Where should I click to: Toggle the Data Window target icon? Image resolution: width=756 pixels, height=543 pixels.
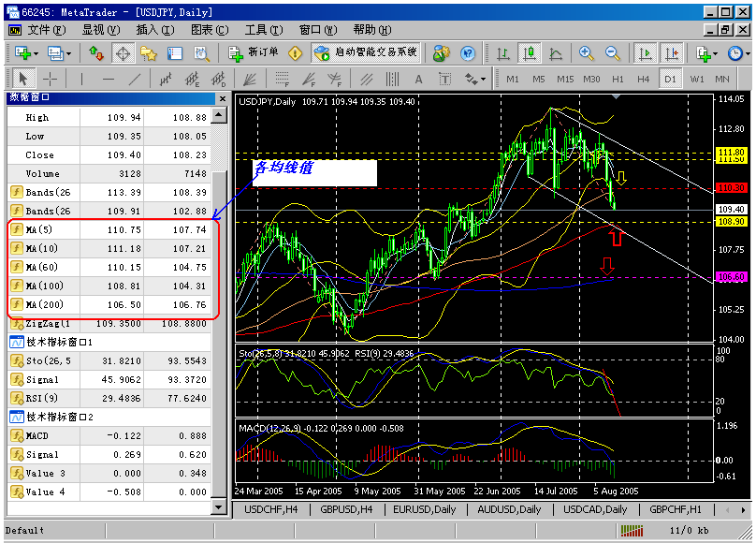click(123, 53)
